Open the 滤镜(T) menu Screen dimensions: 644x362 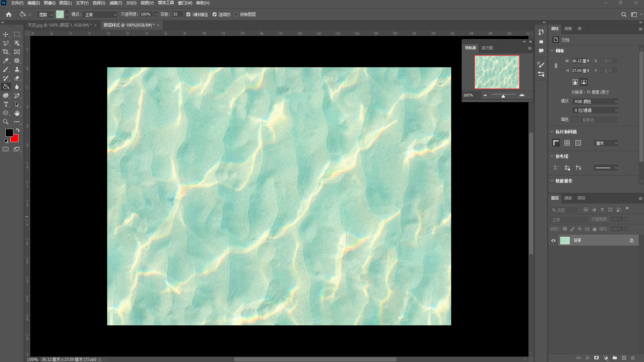(x=116, y=3)
